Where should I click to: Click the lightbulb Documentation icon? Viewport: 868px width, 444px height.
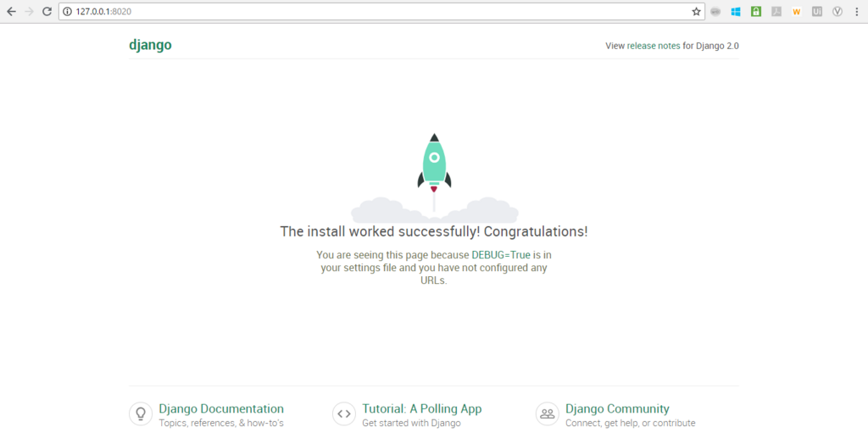(141, 414)
